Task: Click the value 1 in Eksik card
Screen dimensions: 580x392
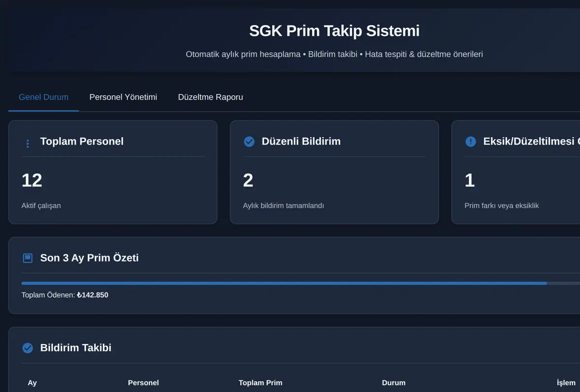Action: coord(469,180)
